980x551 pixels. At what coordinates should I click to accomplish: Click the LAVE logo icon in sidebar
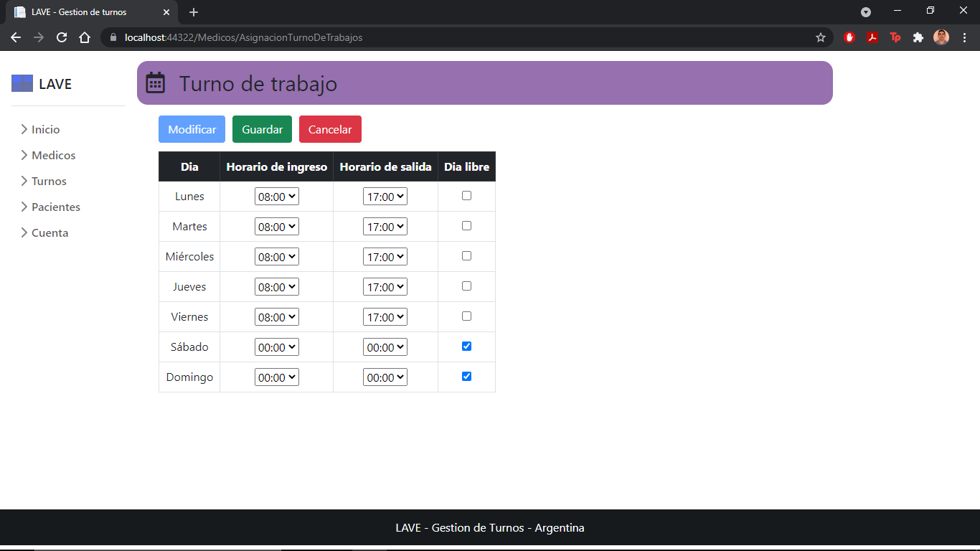click(22, 84)
